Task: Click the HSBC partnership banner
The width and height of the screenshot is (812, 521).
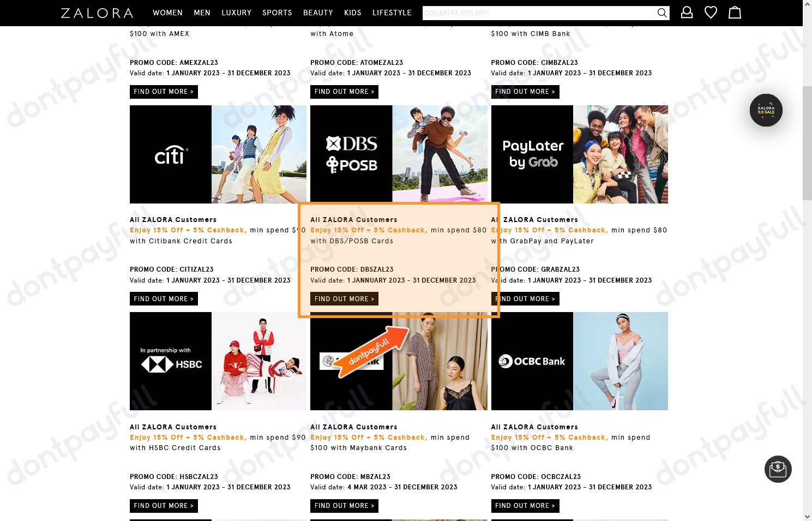Action: tap(218, 361)
